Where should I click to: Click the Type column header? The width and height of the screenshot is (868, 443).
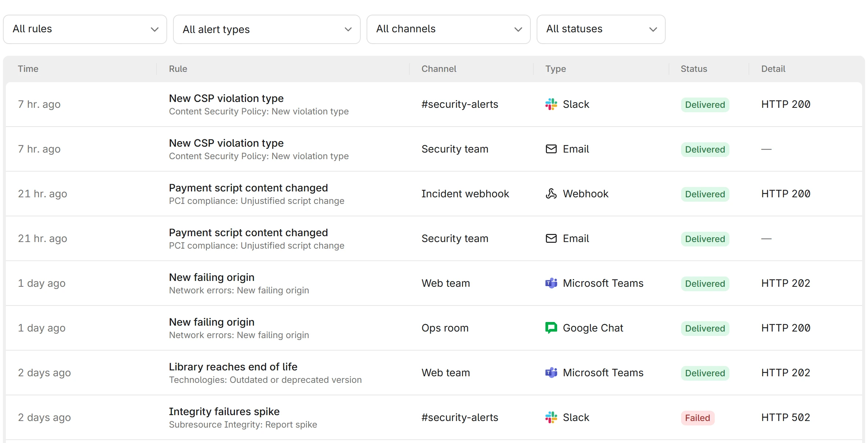pyautogui.click(x=556, y=69)
